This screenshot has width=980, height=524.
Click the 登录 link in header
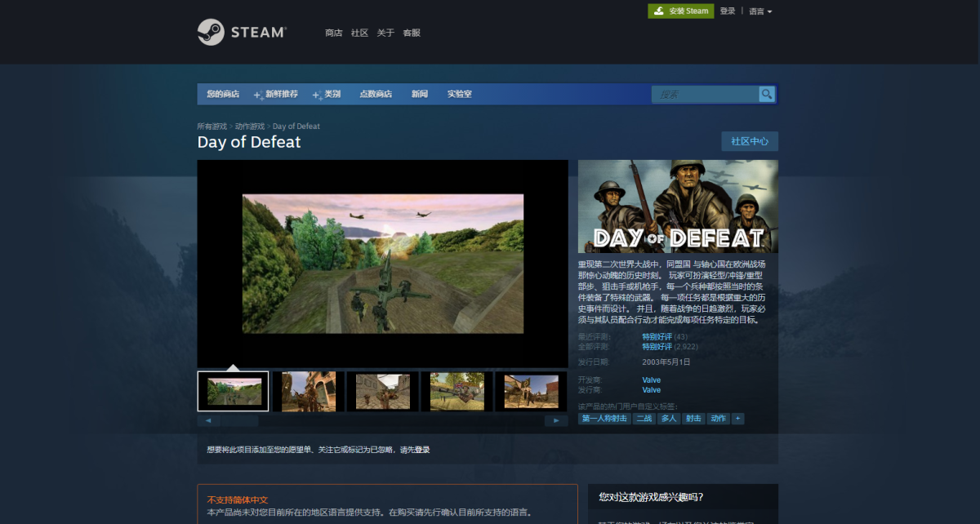(x=728, y=11)
